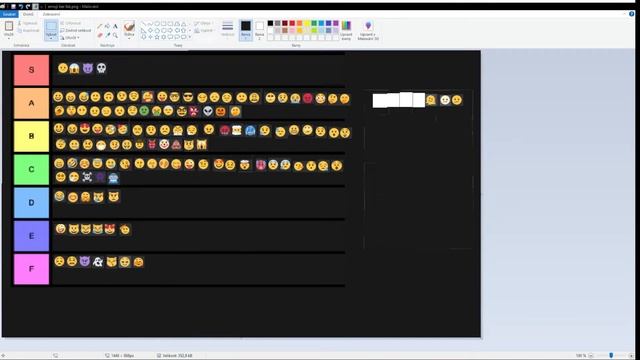This screenshot has height=360, width=640.
Task: Click the alien emoji in A tier
Action: [208, 111]
